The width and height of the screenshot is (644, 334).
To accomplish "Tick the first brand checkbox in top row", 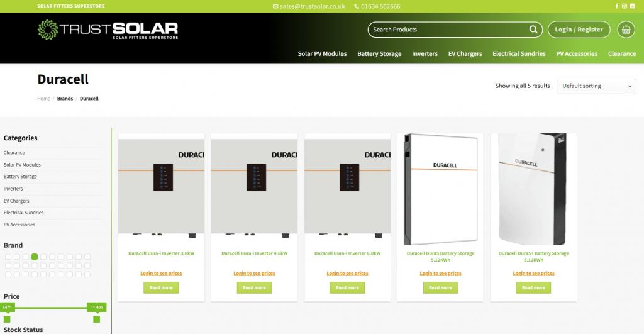I will click(8, 257).
